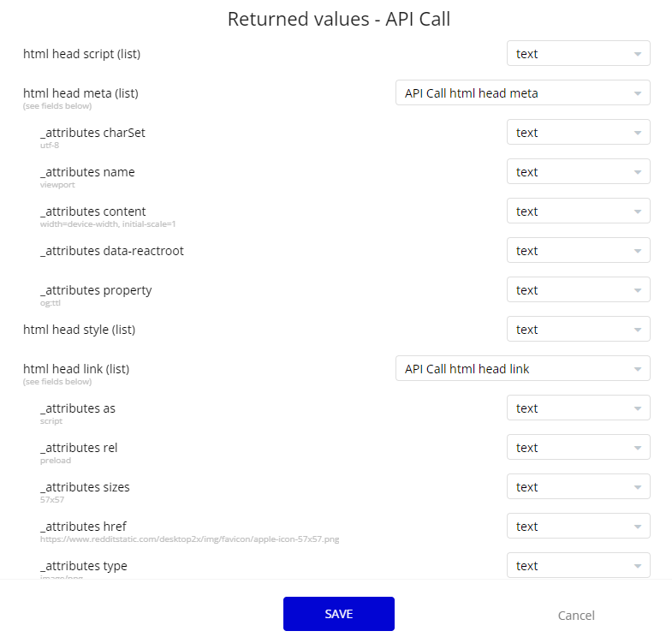Change type for _attributes charSet

coord(578,133)
